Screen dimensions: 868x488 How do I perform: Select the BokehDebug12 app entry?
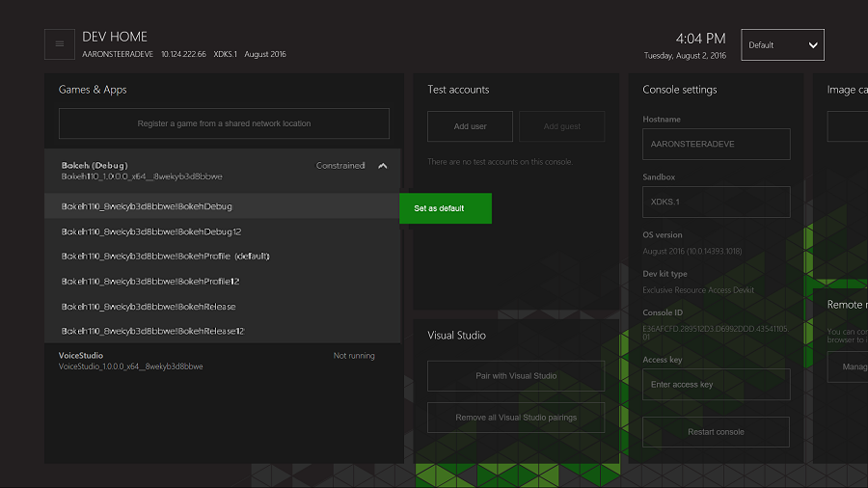pyautogui.click(x=222, y=231)
